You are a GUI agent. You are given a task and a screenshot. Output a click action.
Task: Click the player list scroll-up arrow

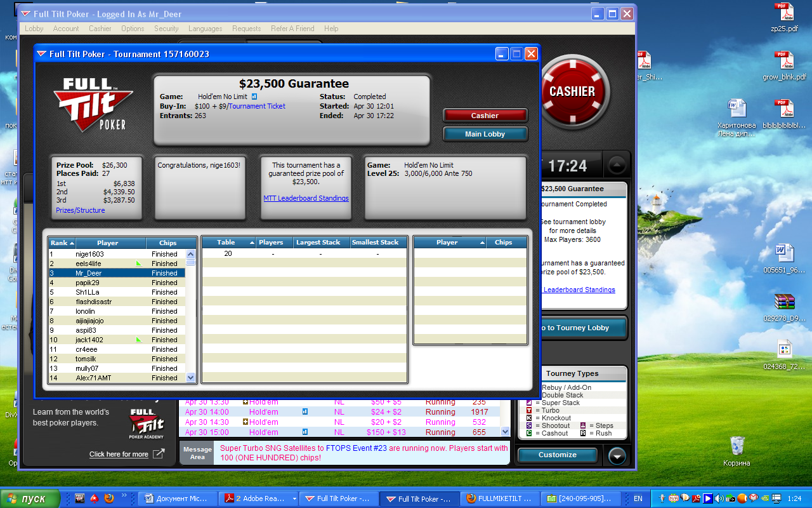[x=191, y=254]
